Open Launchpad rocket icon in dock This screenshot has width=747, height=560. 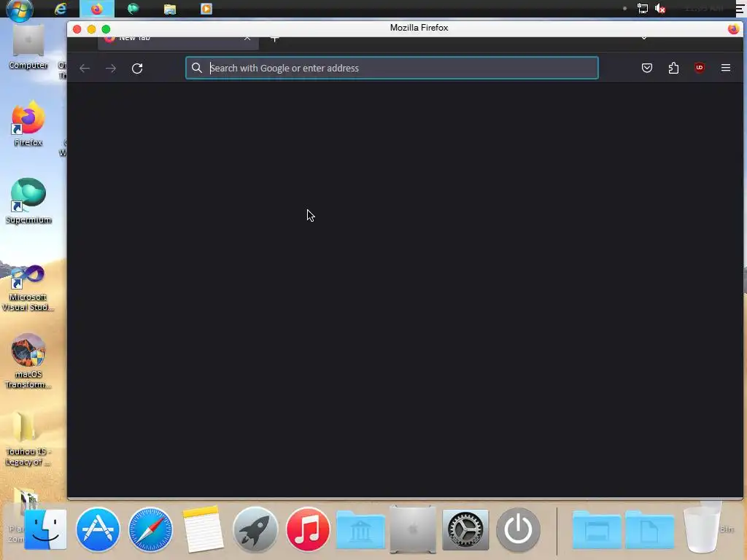[255, 529]
